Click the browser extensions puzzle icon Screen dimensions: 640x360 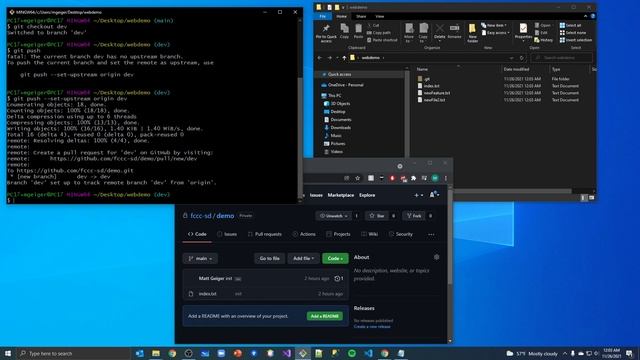413,178
